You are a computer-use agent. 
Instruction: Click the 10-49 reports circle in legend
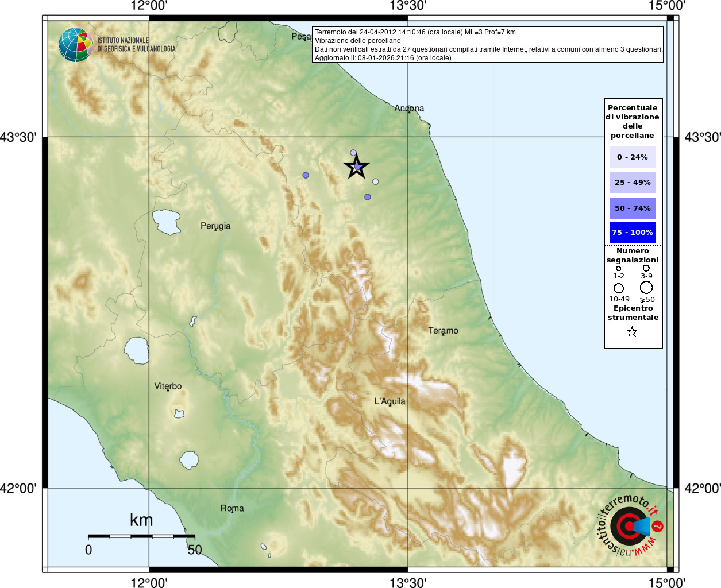click(x=619, y=288)
